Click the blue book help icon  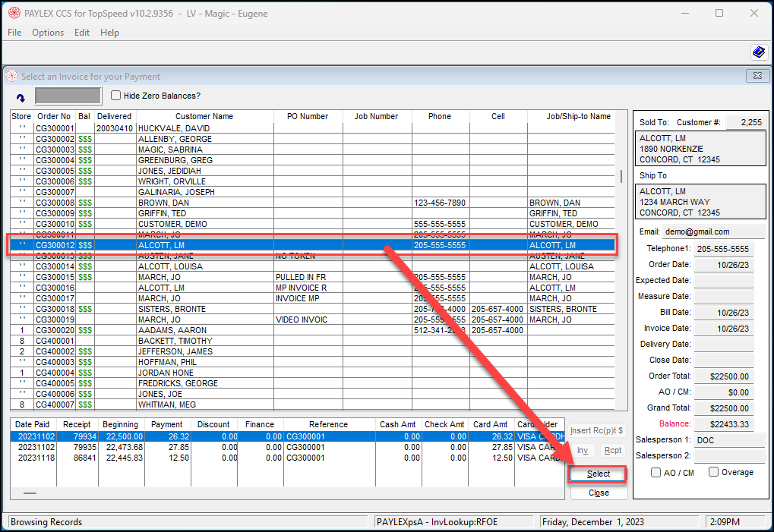tap(759, 52)
